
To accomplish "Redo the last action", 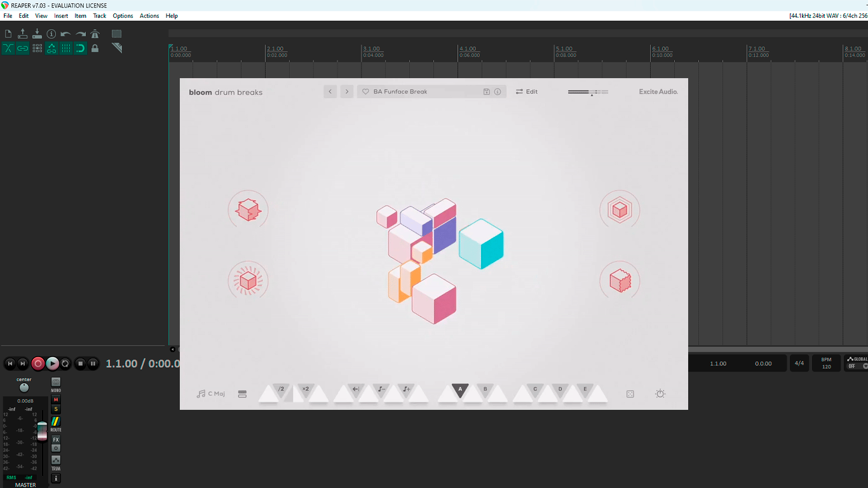I will tap(81, 34).
